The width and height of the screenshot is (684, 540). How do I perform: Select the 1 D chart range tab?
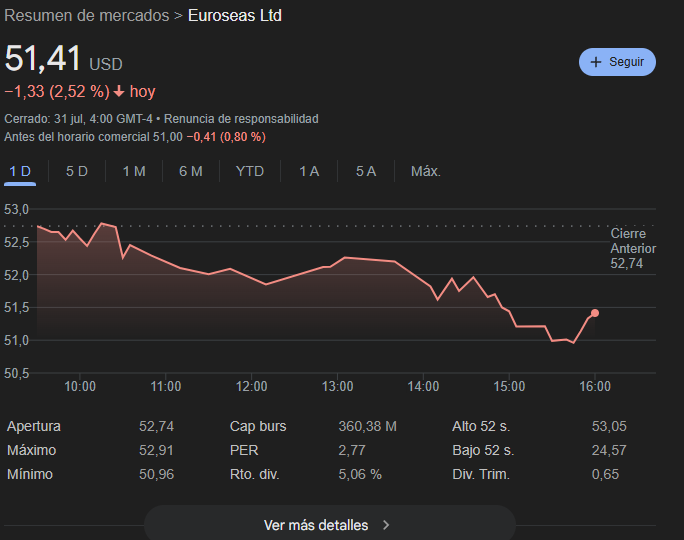pos(20,171)
